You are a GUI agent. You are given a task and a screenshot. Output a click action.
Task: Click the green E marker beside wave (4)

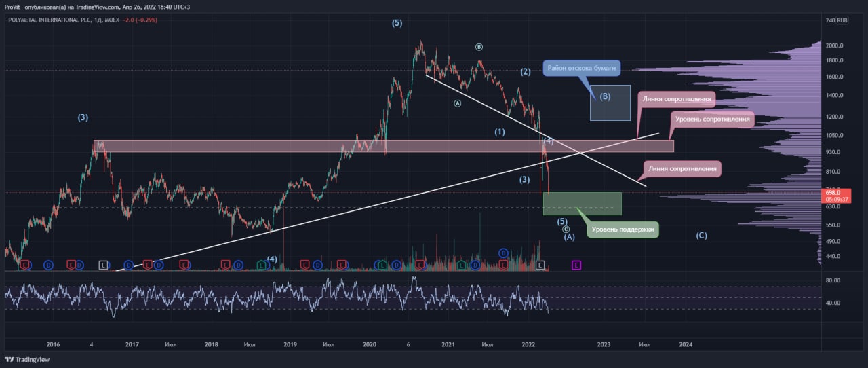coord(261,264)
